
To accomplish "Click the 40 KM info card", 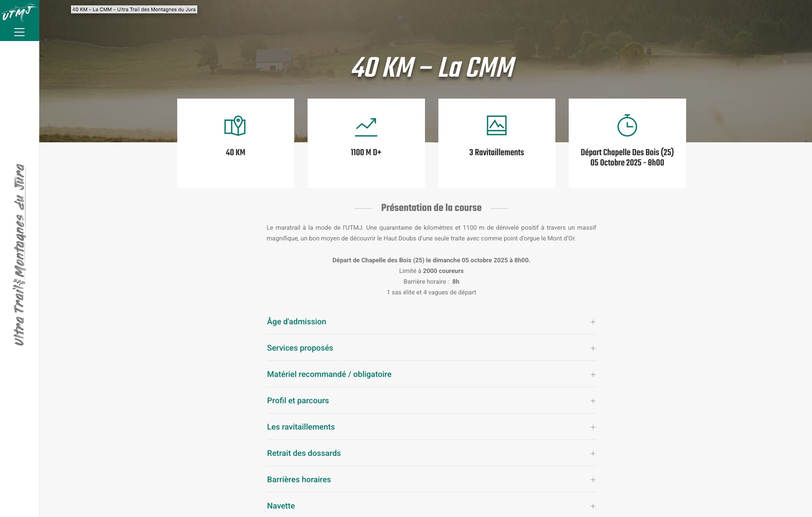I will 235,153.
